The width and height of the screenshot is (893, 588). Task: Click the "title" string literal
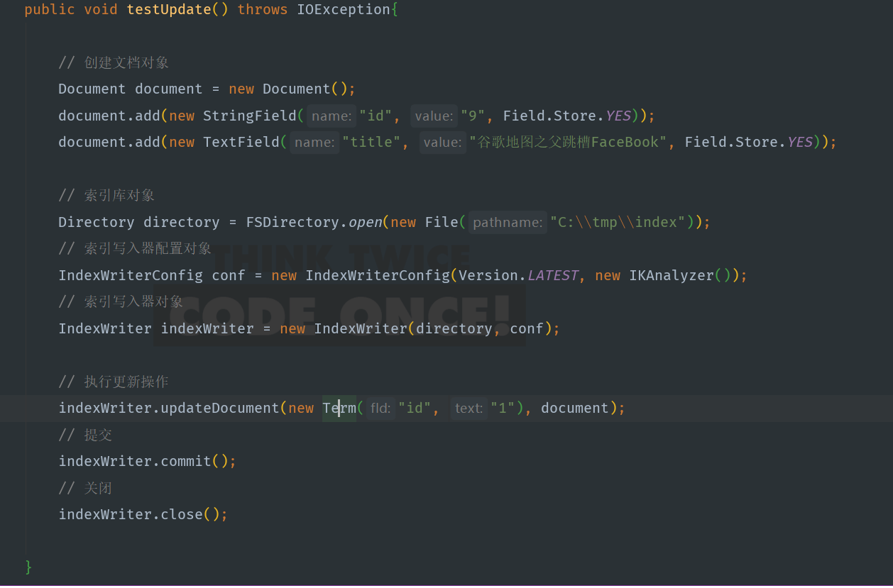371,142
